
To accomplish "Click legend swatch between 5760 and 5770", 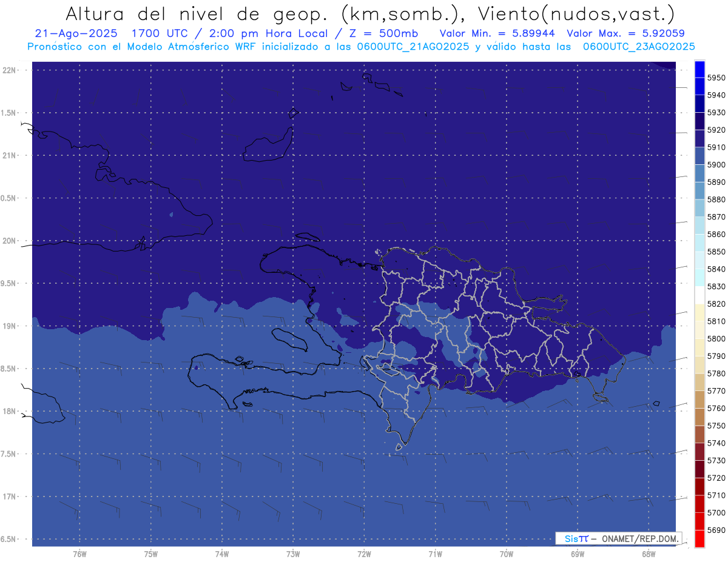I will point(699,400).
